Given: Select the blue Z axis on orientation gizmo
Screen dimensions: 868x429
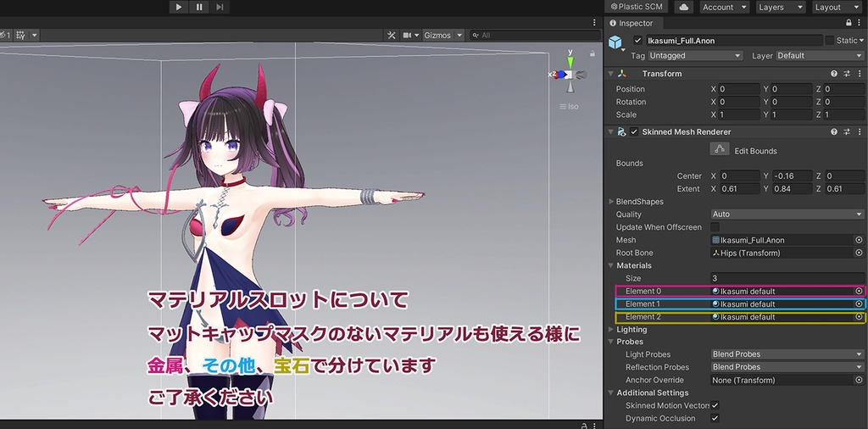Looking at the screenshot, I should click(561, 74).
